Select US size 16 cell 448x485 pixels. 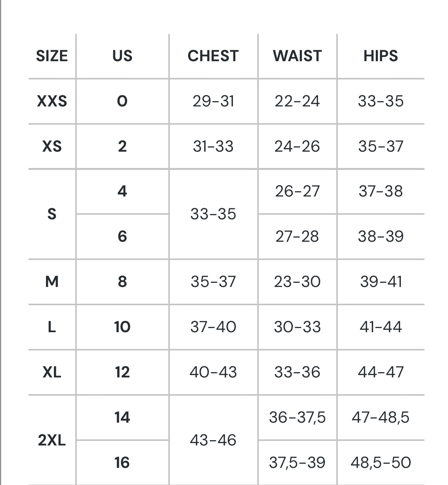click(x=122, y=463)
